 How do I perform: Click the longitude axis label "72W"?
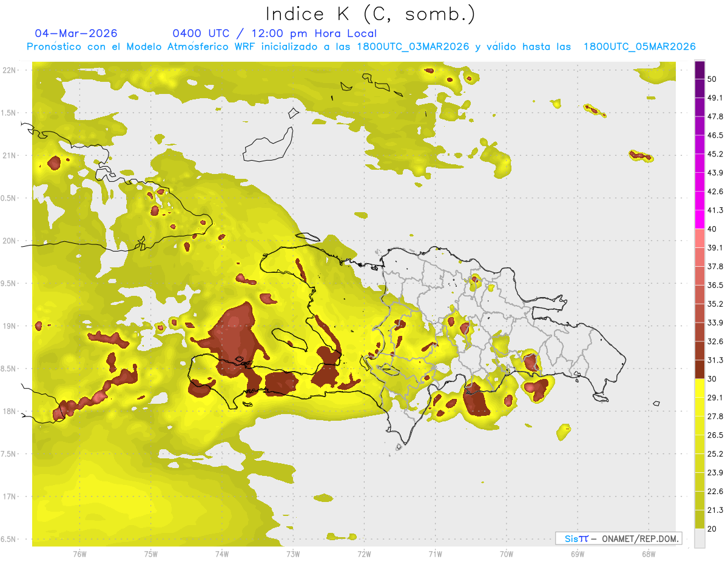pos(364,554)
